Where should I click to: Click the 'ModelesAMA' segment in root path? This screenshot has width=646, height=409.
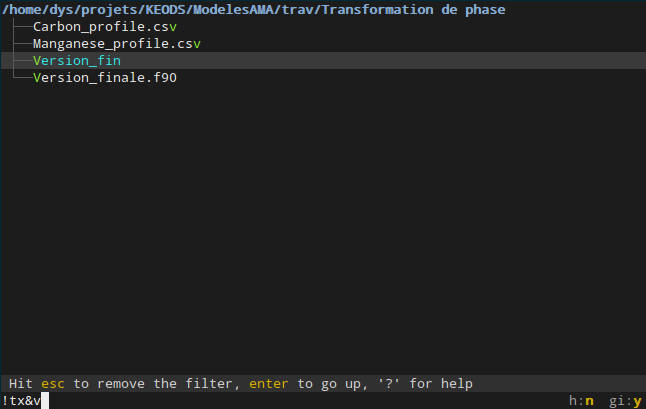[x=233, y=9]
